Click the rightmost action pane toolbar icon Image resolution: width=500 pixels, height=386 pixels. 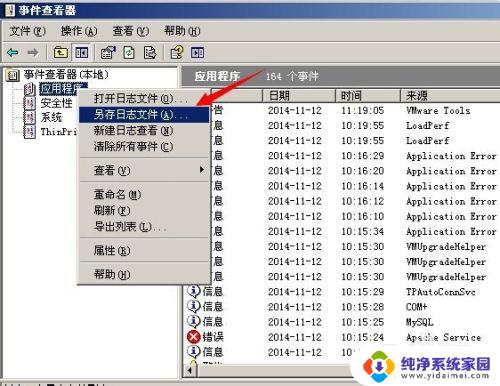197,52
